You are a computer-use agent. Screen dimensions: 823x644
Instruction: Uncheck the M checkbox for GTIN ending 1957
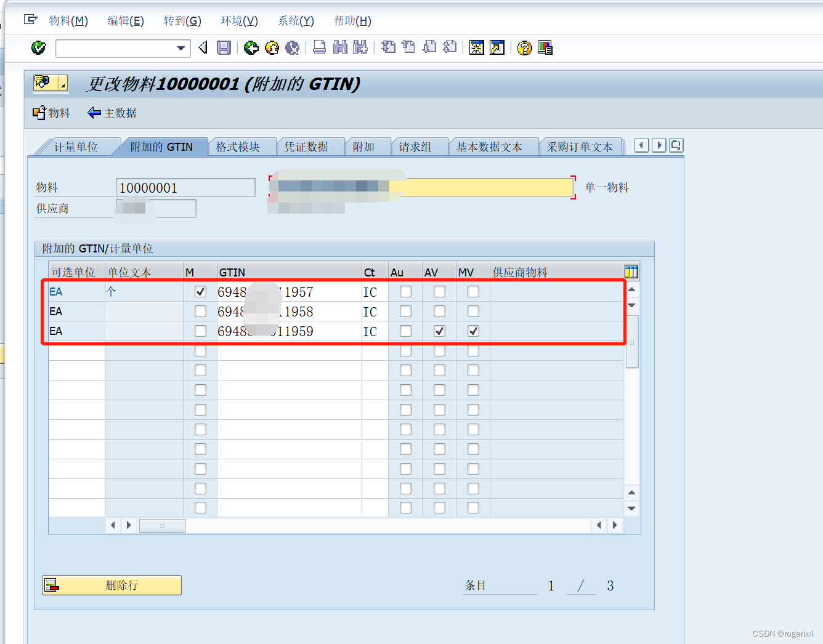[200, 291]
